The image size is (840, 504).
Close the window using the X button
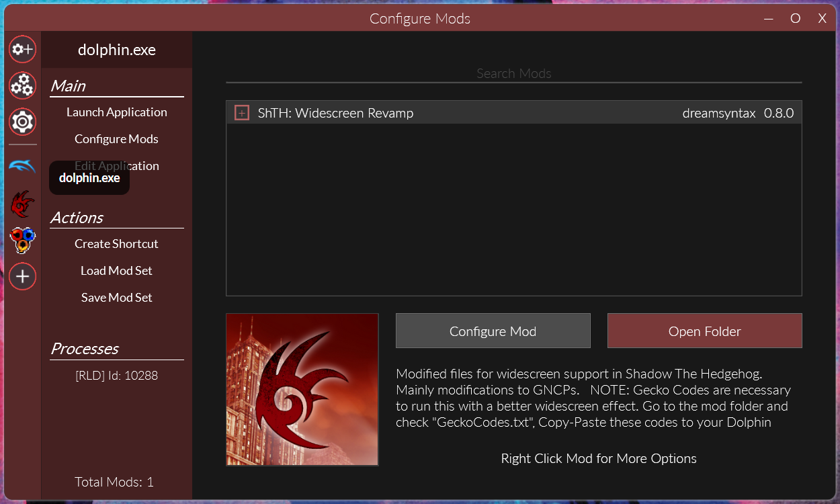pos(822,19)
